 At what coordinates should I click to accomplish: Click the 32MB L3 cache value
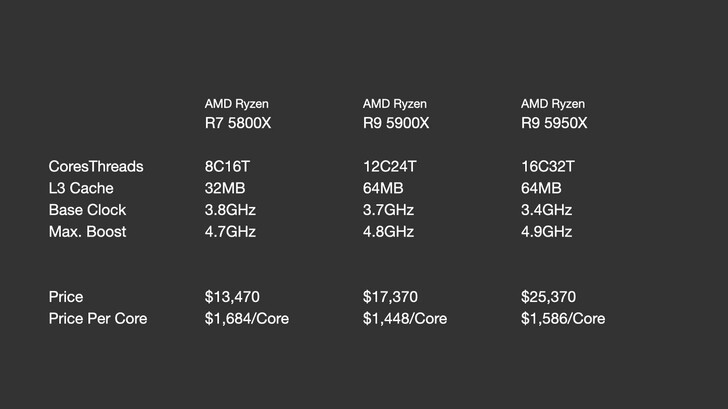click(224, 188)
